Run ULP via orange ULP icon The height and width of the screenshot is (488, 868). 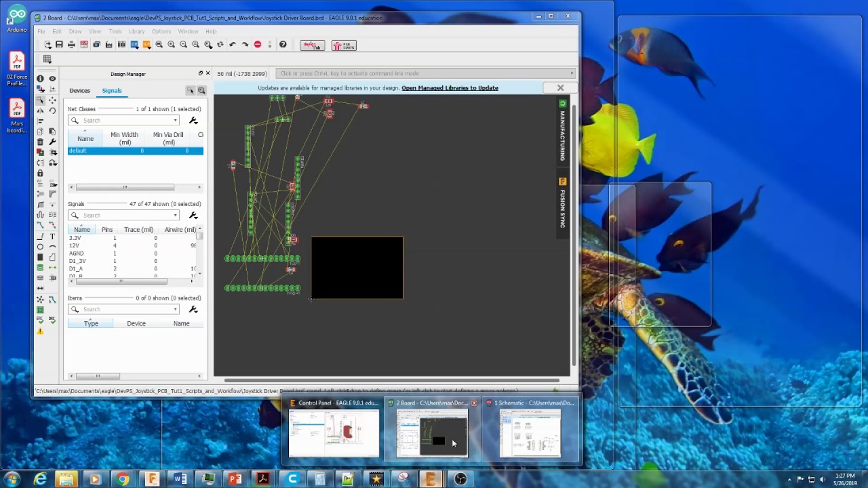146,45
